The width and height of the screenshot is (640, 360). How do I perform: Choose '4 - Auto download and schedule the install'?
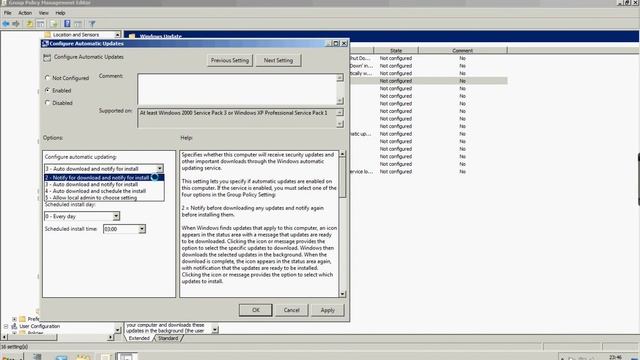click(x=104, y=191)
